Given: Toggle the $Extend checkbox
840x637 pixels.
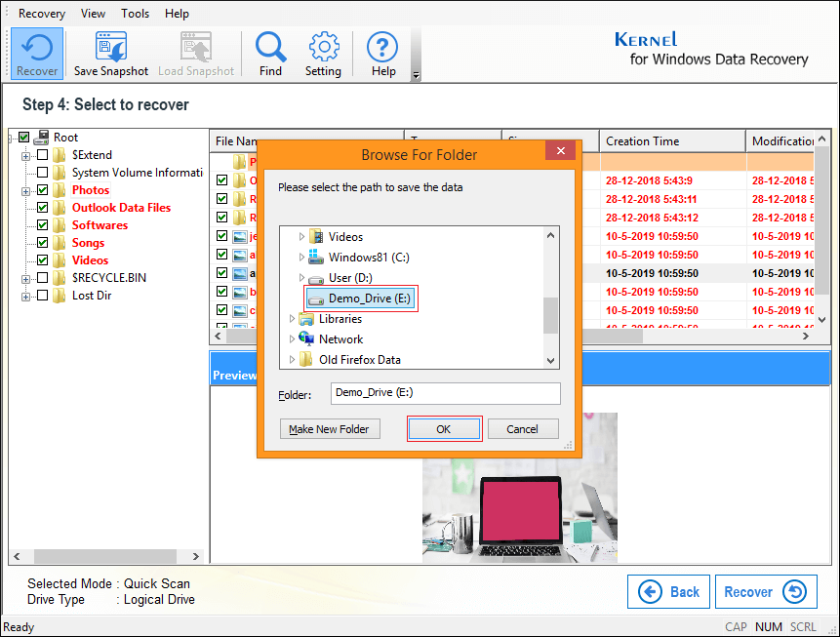Looking at the screenshot, I should click(42, 155).
